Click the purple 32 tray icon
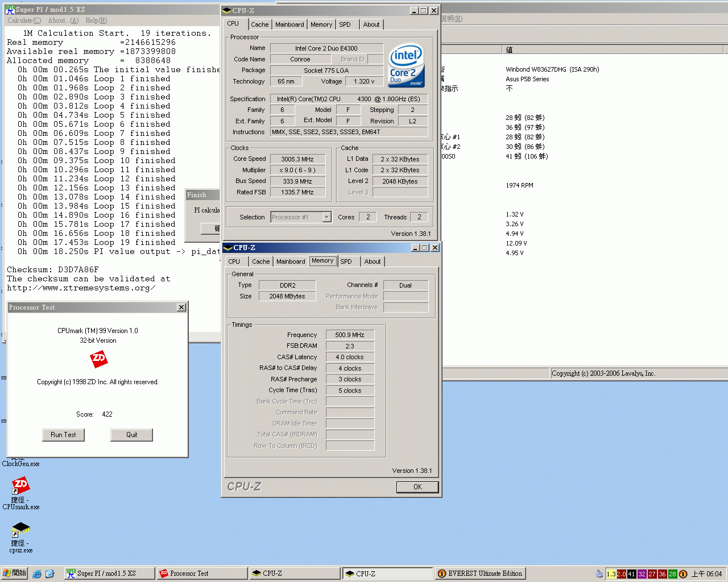728x582 pixels. pyautogui.click(x=642, y=574)
